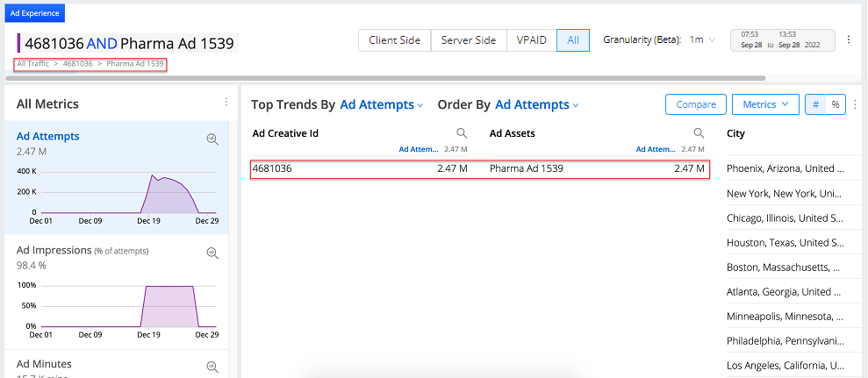Select the Server Side tab

[468, 40]
